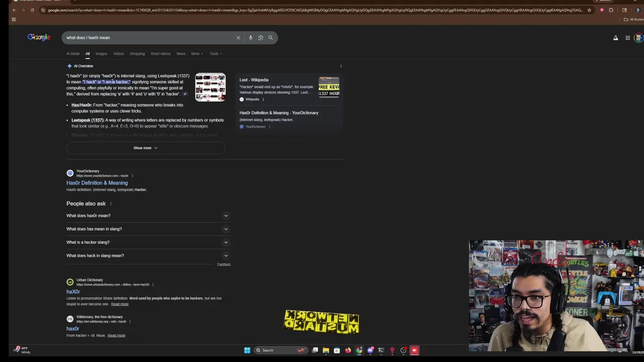Open search by image (Lens) icon

point(261,38)
